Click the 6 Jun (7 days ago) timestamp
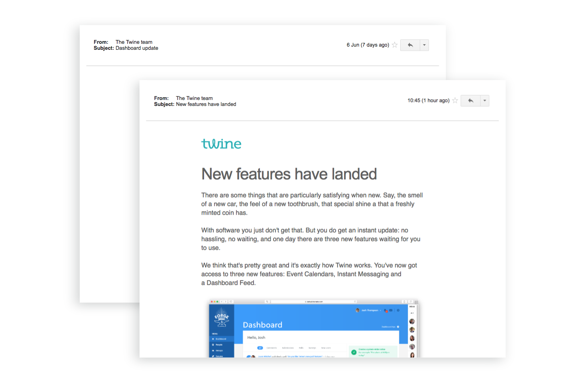The width and height of the screenshot is (588, 380). click(368, 45)
